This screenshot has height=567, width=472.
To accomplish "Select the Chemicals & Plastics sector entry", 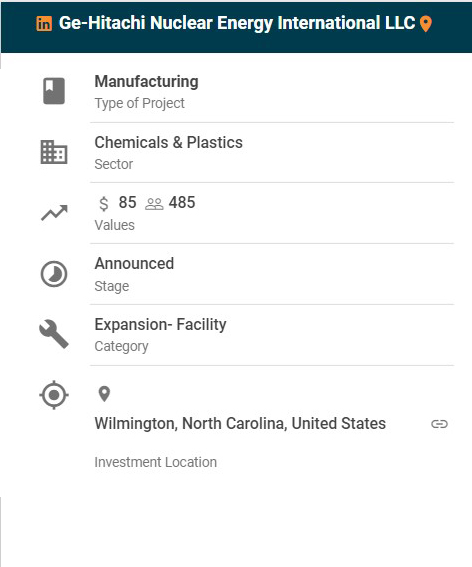I will point(169,142).
